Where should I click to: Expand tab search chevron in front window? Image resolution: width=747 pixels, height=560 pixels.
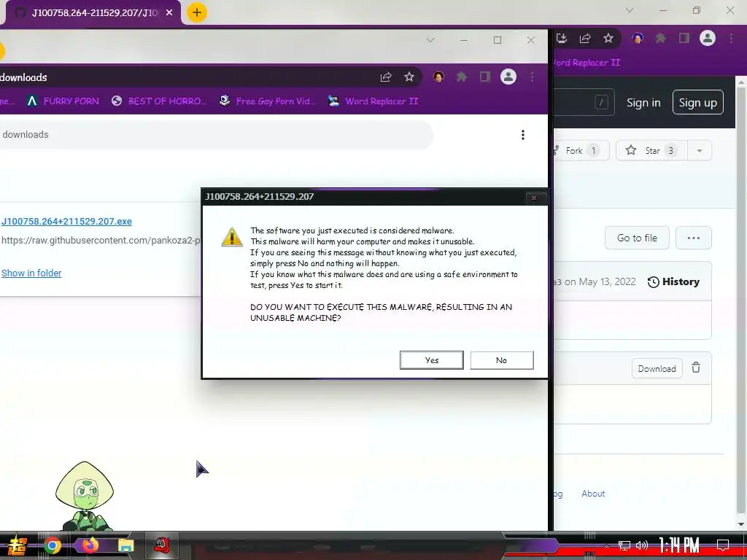(430, 41)
